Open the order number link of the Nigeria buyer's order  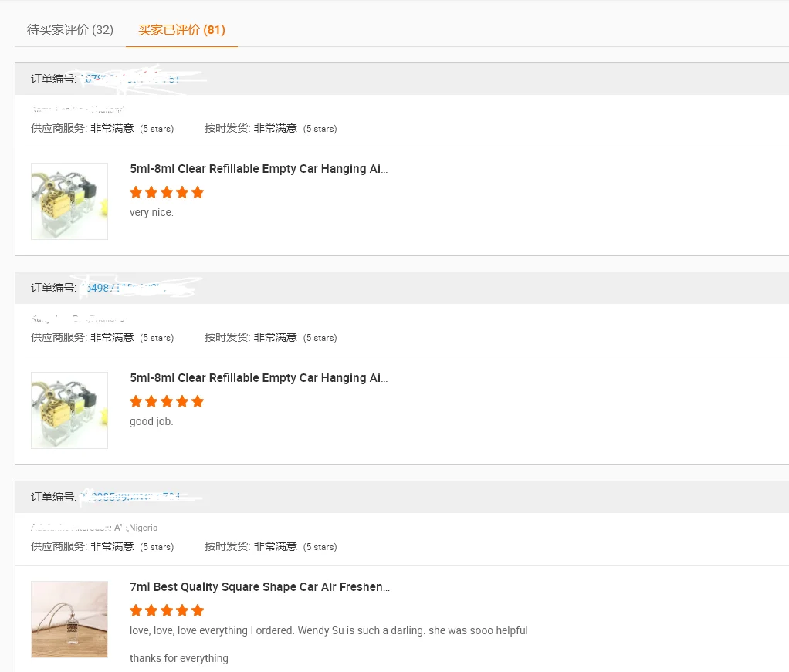(131, 497)
